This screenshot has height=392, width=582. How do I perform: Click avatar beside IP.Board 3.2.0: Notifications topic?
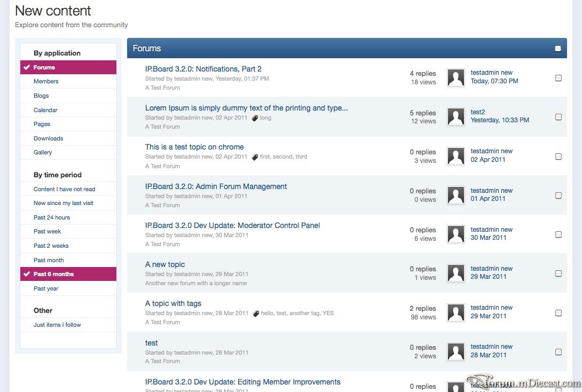[456, 77]
